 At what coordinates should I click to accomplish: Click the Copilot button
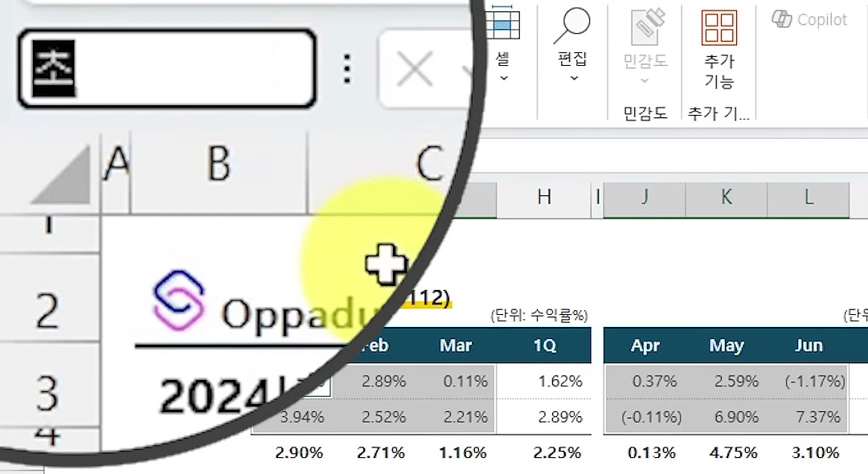click(x=809, y=20)
